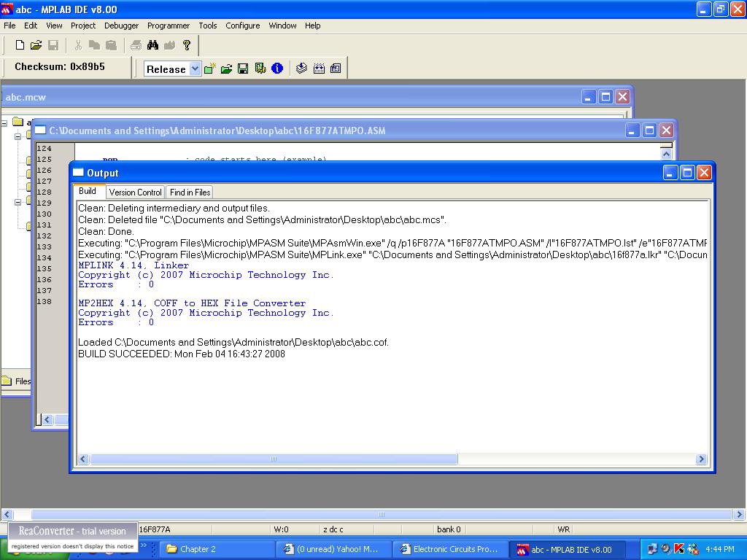Open a file with the folder icon

click(x=36, y=45)
